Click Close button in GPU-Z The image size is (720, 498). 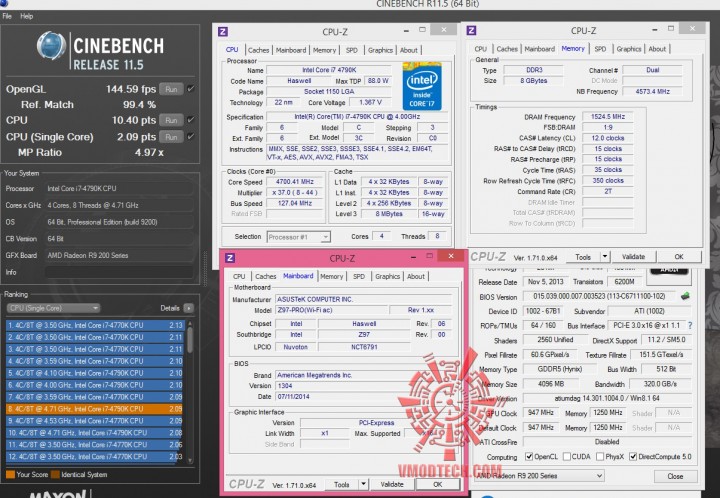pos(675,476)
